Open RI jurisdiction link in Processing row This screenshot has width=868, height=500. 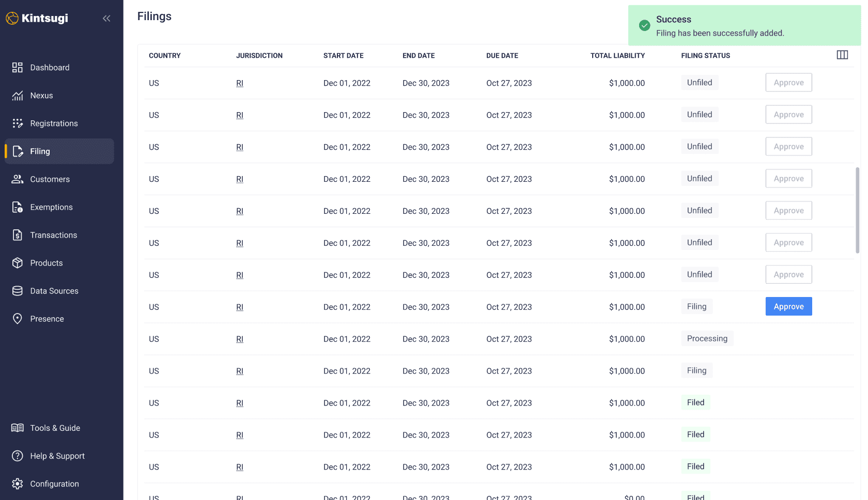[240, 339]
